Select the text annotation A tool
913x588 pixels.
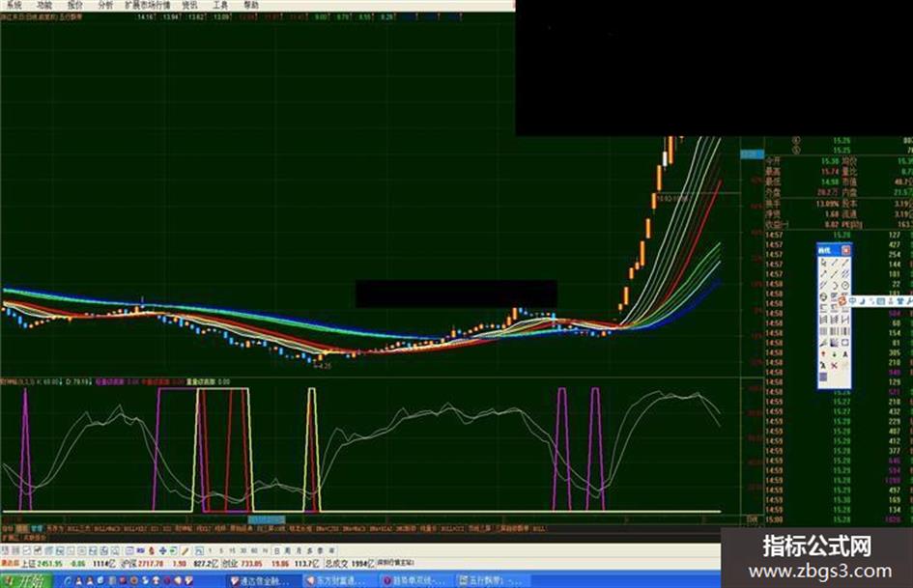click(x=844, y=354)
